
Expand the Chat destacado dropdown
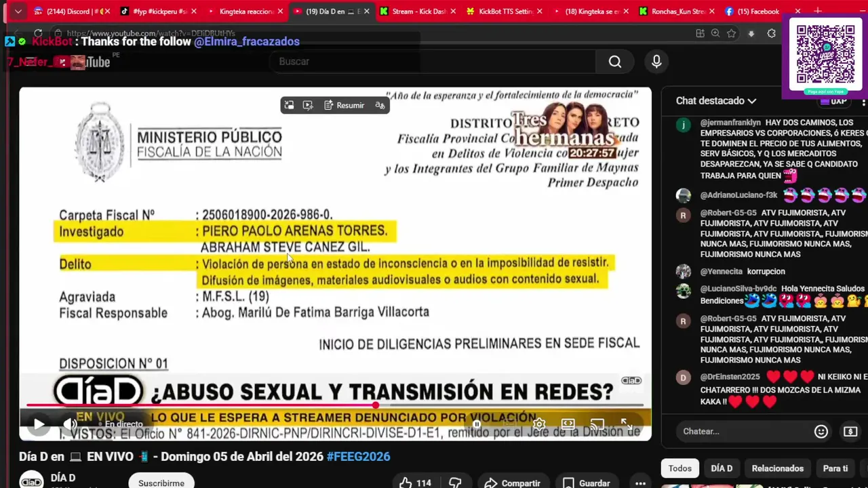pos(716,100)
